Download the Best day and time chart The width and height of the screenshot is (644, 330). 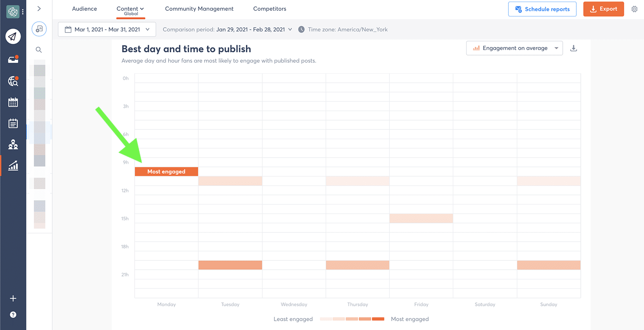point(574,48)
